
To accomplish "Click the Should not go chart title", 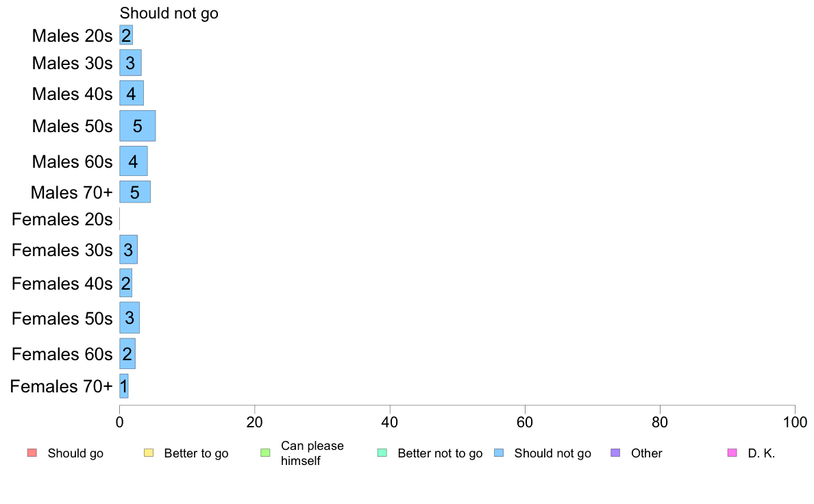I will pos(169,13).
